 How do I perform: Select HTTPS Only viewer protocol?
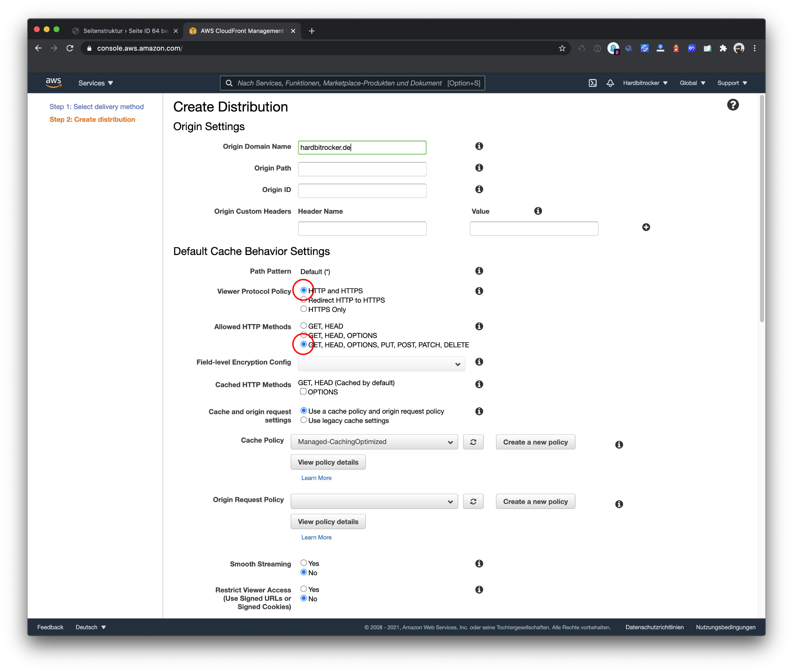click(x=304, y=309)
